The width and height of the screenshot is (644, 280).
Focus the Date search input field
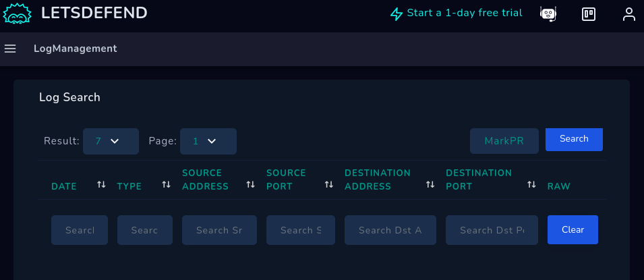click(x=79, y=230)
